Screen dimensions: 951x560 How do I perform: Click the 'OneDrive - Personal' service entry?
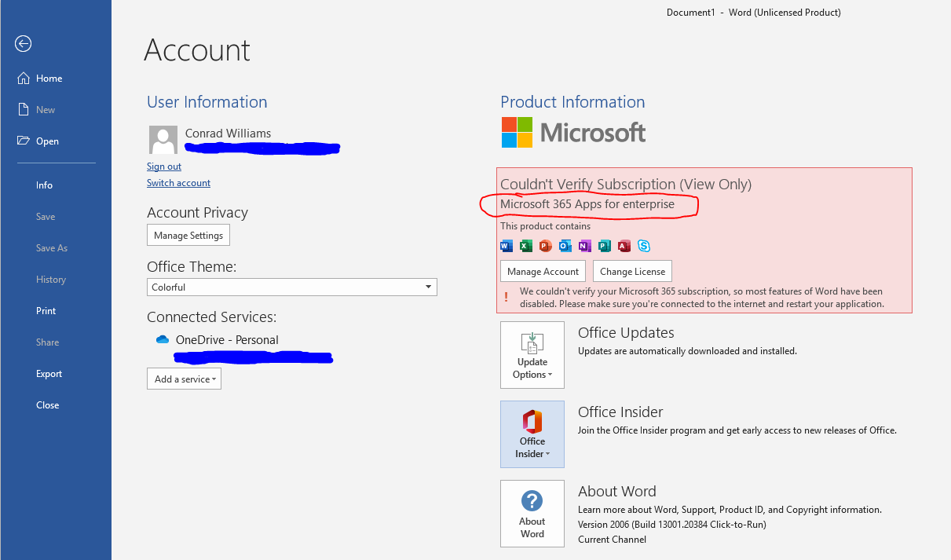pyautogui.click(x=227, y=340)
